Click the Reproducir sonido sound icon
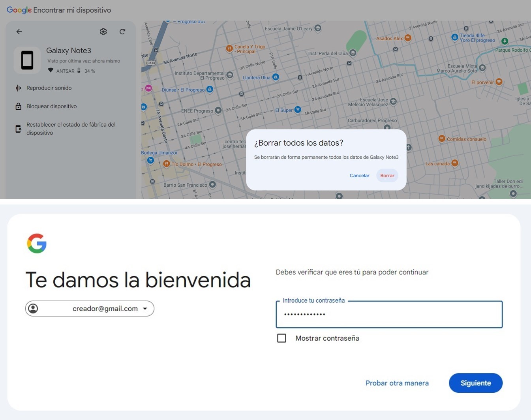Viewport: 531px width, 420px height. [x=18, y=88]
